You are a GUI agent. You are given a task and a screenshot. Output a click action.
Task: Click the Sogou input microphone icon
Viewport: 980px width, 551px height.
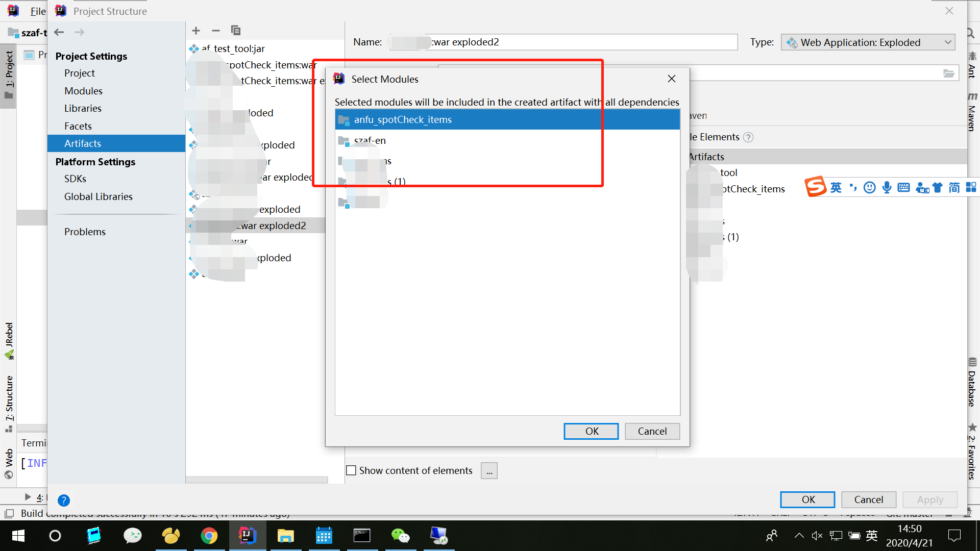[887, 188]
